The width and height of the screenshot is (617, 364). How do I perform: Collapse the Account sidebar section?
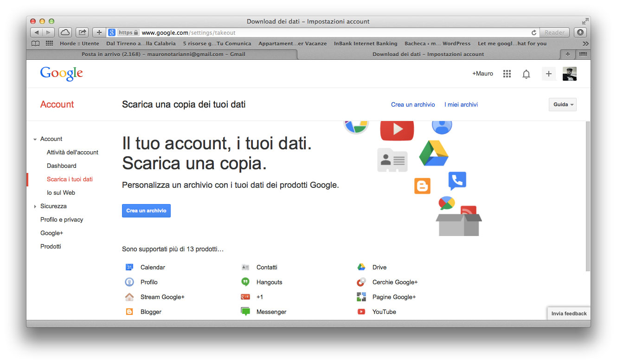click(x=35, y=139)
